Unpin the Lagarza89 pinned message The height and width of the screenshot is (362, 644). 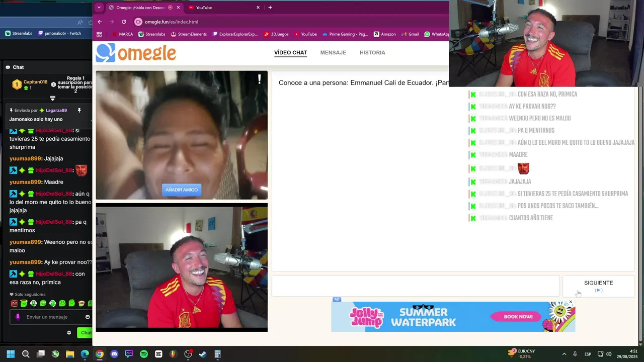pos(79,110)
